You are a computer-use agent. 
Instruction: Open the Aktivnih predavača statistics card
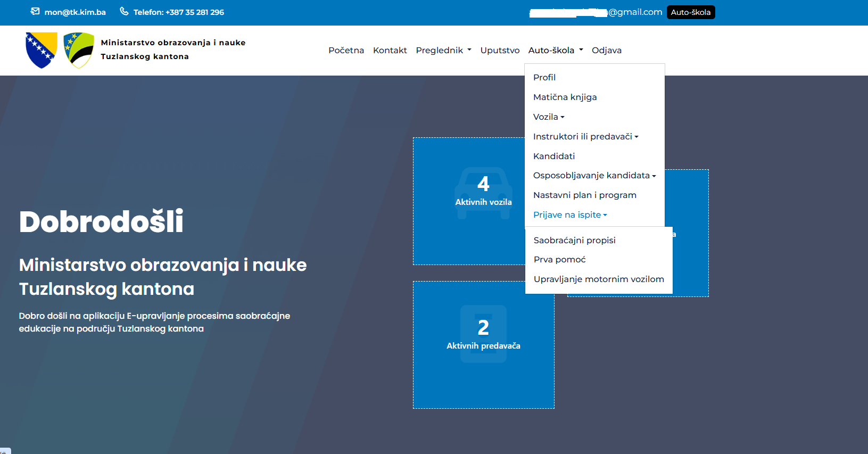point(483,345)
